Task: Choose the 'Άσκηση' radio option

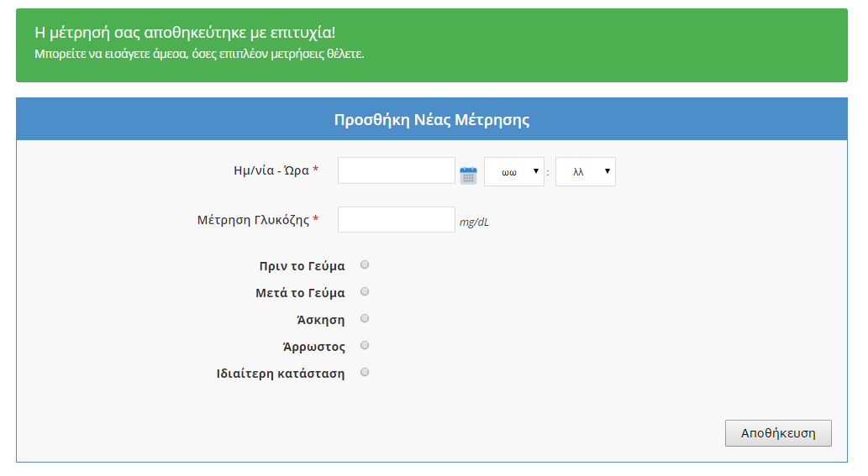Action: coord(365,319)
